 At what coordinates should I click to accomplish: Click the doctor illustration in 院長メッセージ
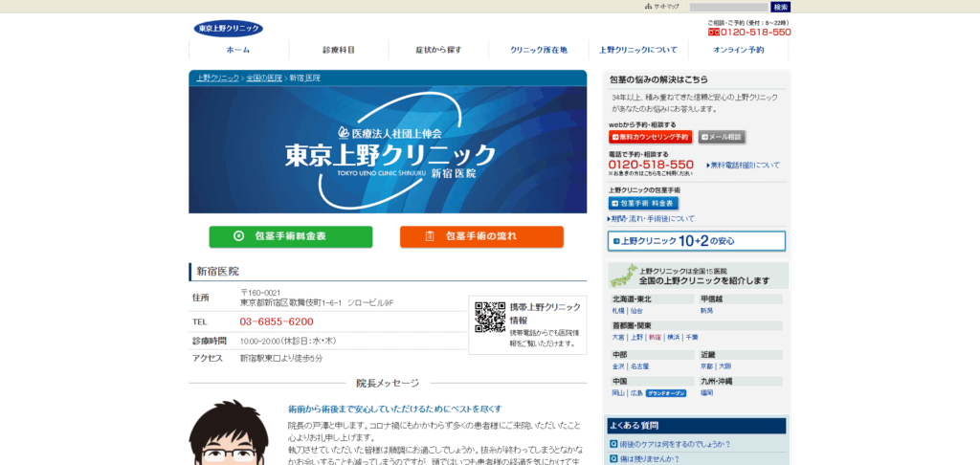coord(228,432)
